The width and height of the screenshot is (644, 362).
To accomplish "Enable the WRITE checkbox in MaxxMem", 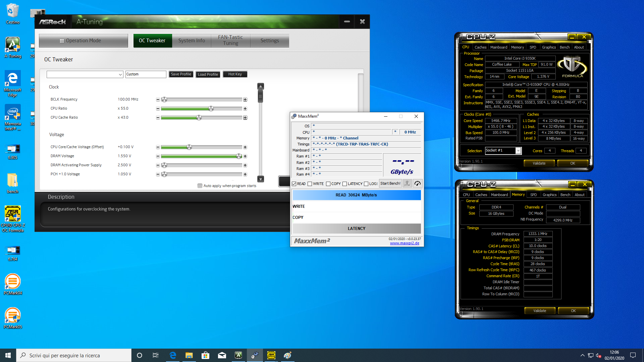I will pyautogui.click(x=310, y=184).
